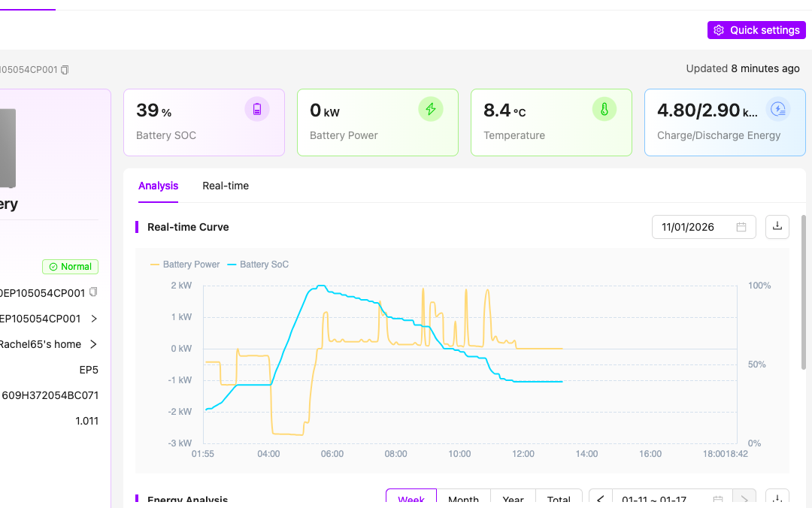The height and width of the screenshot is (508, 812).
Task: Click the Temperature thermometer icon
Action: click(x=604, y=110)
